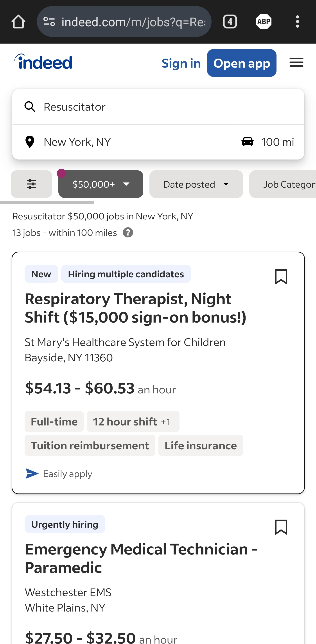The width and height of the screenshot is (316, 644).
Task: Expand the $50,000+ salary filter
Action: click(101, 184)
